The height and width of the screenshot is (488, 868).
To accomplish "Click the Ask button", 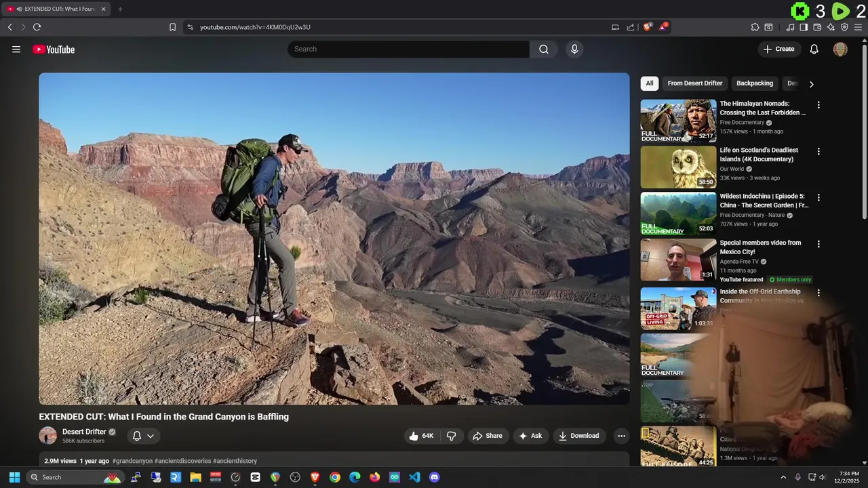I will coord(530,436).
